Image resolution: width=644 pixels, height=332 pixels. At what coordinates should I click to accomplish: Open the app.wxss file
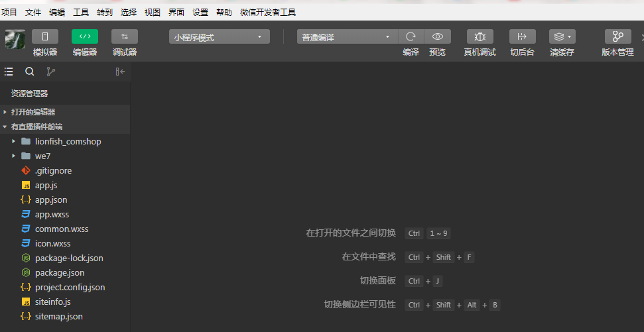point(65,214)
